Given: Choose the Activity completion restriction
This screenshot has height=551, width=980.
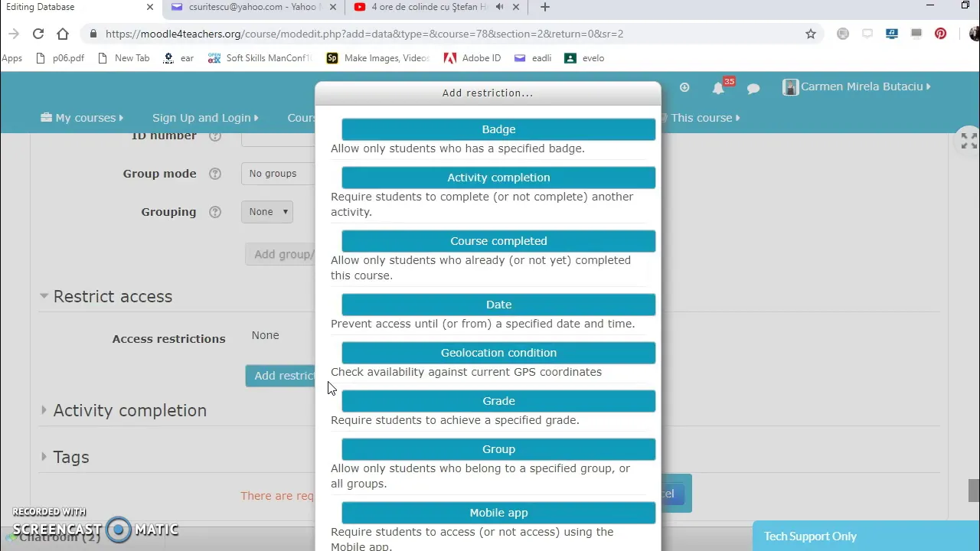Looking at the screenshot, I should pos(498,178).
